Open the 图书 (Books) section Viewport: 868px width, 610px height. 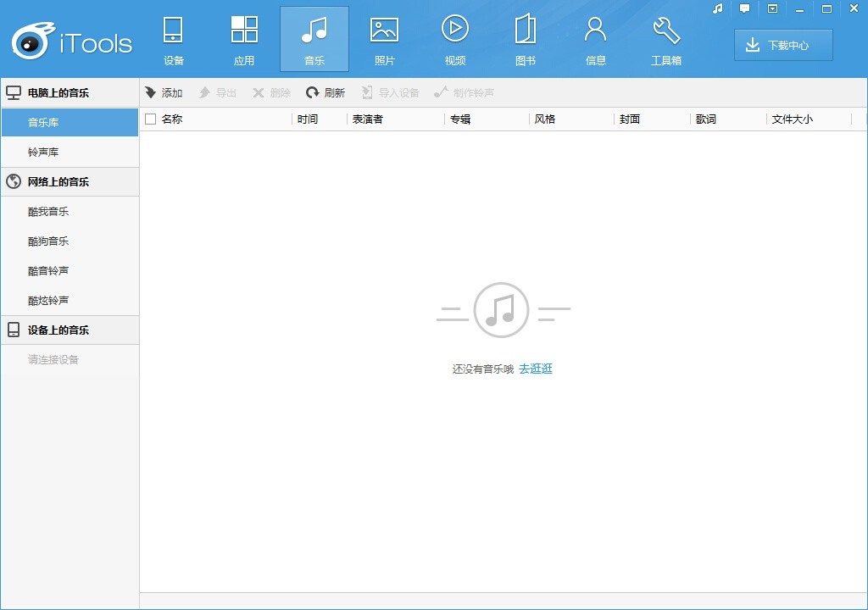(526, 39)
